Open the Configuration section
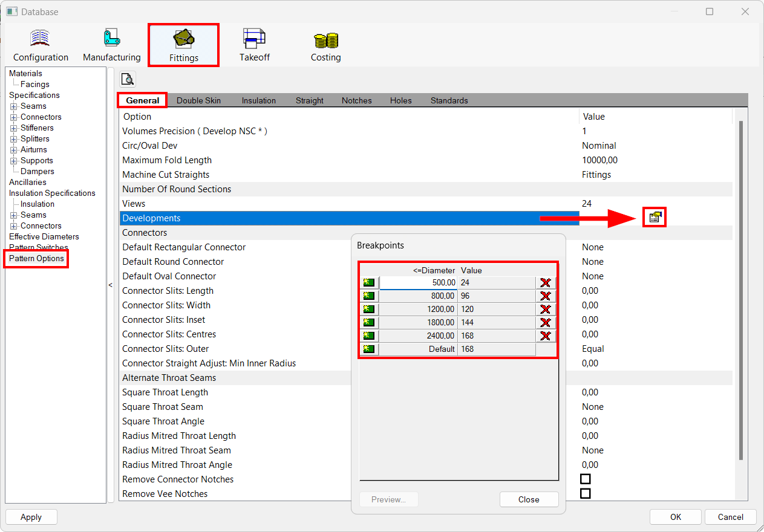The height and width of the screenshot is (532, 764). (x=40, y=44)
